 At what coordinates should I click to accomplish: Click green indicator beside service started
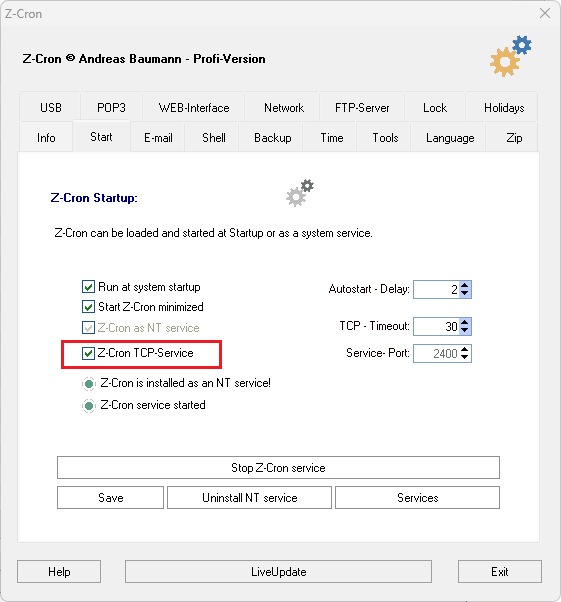(89, 405)
